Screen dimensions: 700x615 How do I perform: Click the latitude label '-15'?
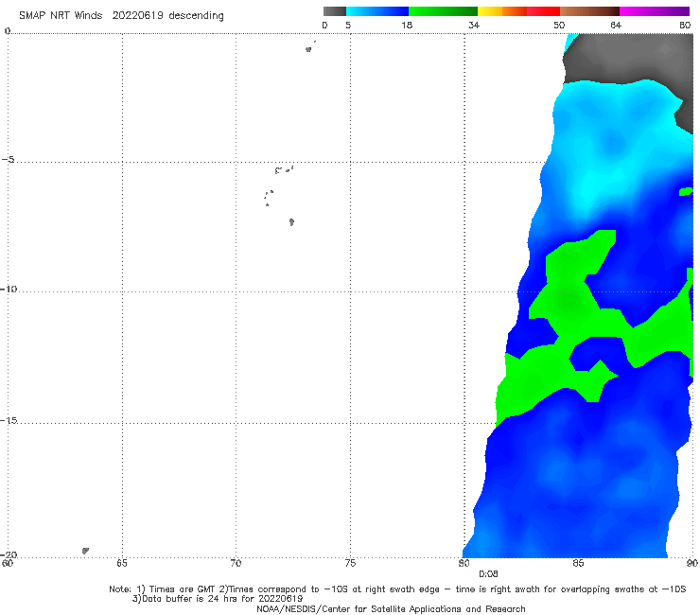click(x=9, y=420)
